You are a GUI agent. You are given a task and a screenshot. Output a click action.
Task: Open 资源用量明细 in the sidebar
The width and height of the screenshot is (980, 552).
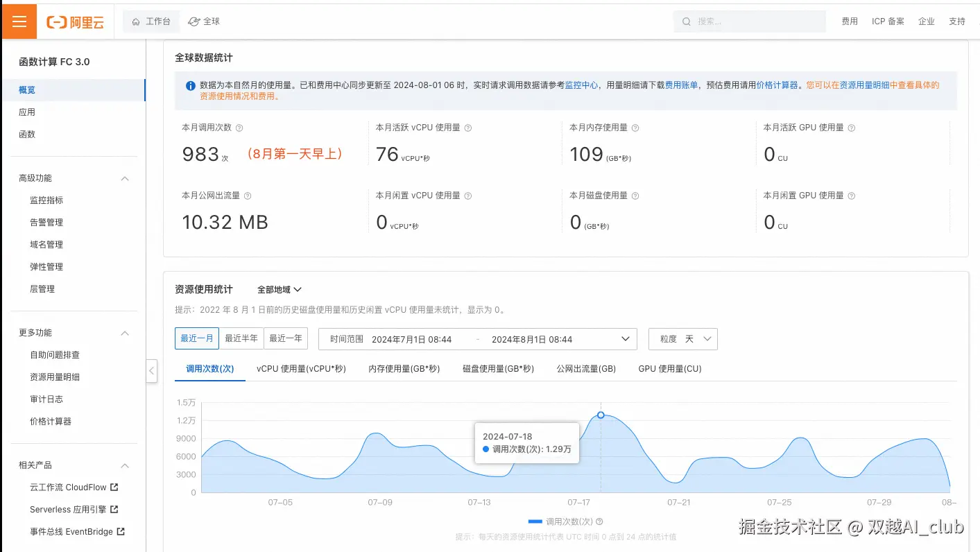(55, 377)
